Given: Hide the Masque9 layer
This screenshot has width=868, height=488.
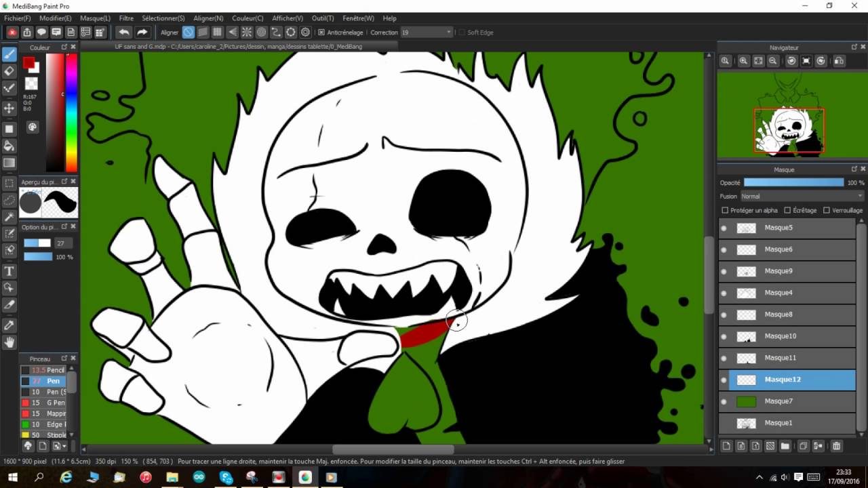Looking at the screenshot, I should 724,272.
